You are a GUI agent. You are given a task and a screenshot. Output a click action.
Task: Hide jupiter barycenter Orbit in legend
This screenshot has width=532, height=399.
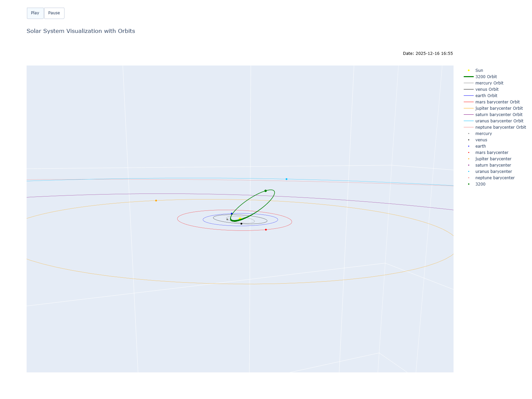[499, 108]
